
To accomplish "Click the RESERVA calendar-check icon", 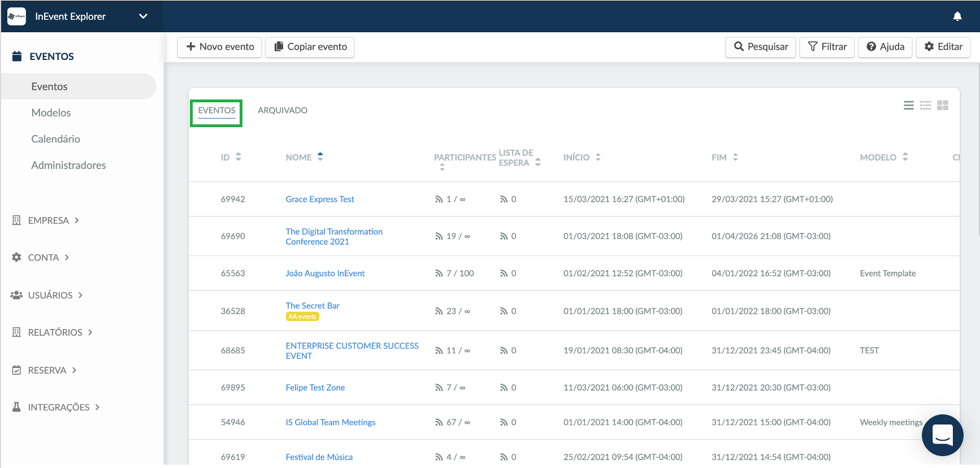I will (16, 370).
